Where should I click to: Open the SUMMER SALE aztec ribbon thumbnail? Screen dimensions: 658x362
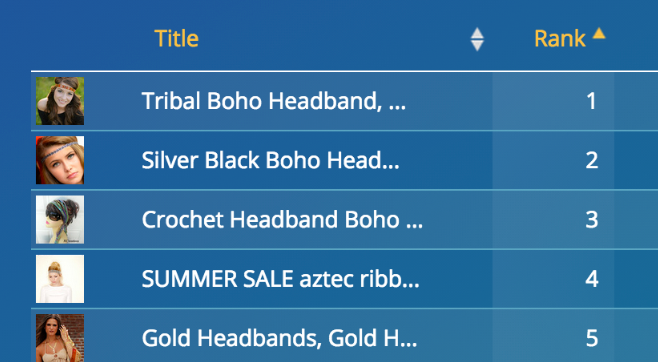(60, 279)
